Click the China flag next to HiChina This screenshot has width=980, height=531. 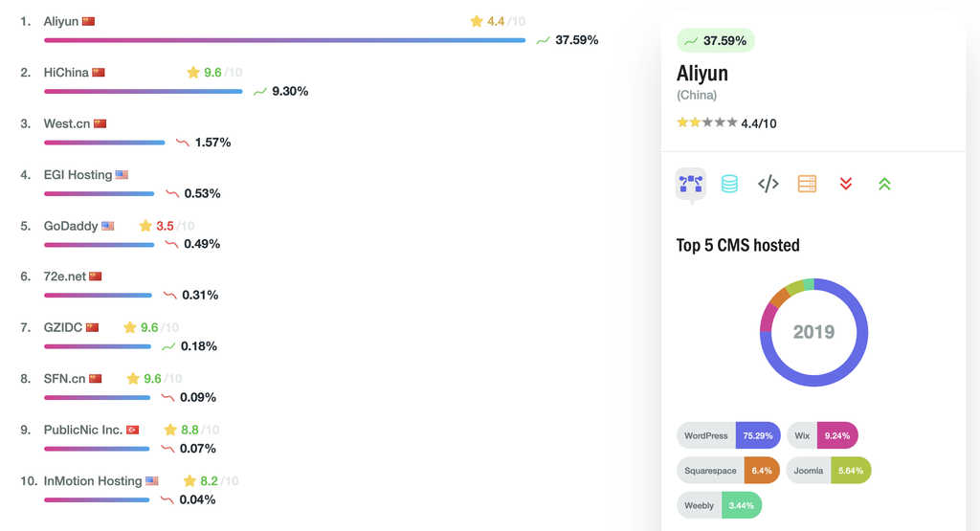(99, 73)
